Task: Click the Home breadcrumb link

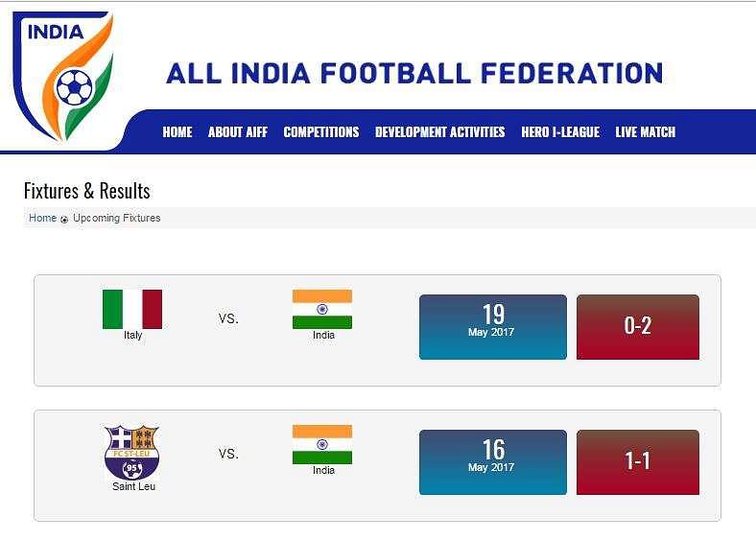Action: click(x=43, y=218)
